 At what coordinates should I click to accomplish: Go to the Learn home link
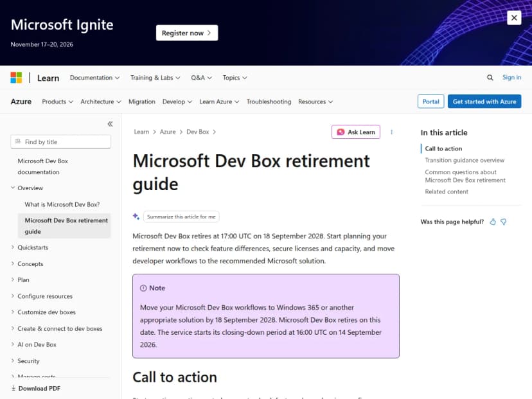coord(48,78)
